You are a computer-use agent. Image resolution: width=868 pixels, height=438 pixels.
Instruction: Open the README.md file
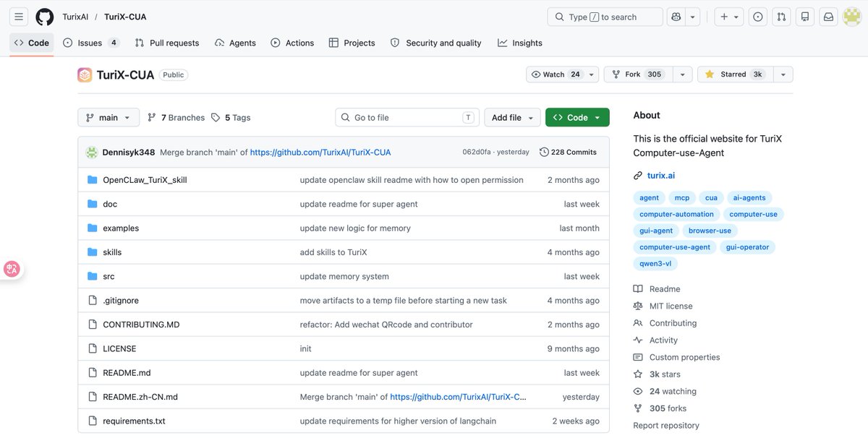127,373
